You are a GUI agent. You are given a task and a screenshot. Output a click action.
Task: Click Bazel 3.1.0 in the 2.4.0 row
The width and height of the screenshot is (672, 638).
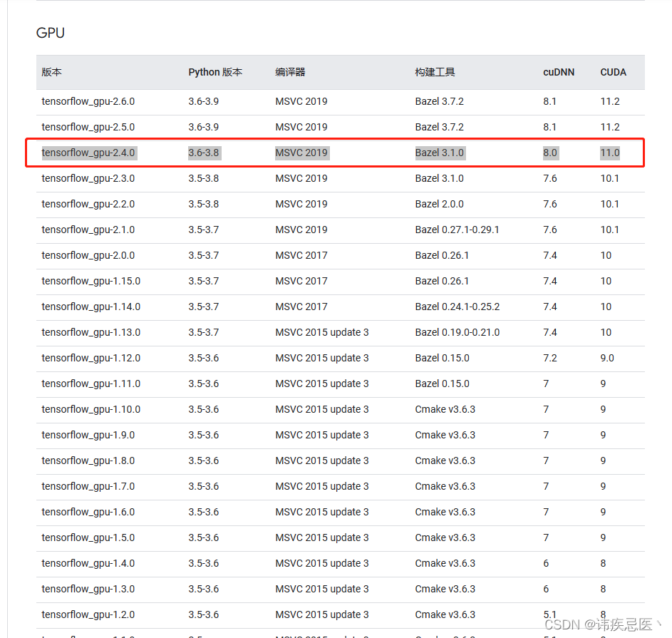440,153
